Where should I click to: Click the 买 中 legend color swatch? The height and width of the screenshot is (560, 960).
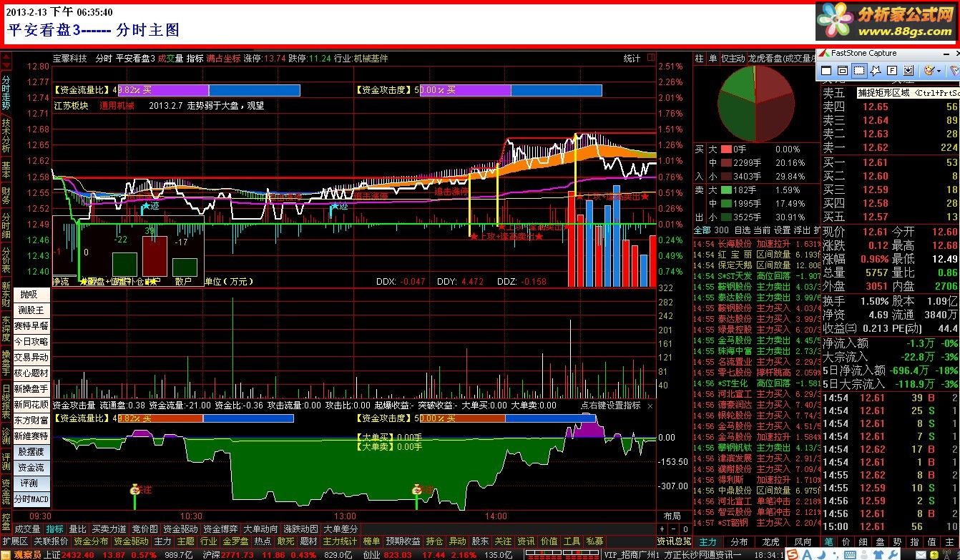click(x=728, y=162)
